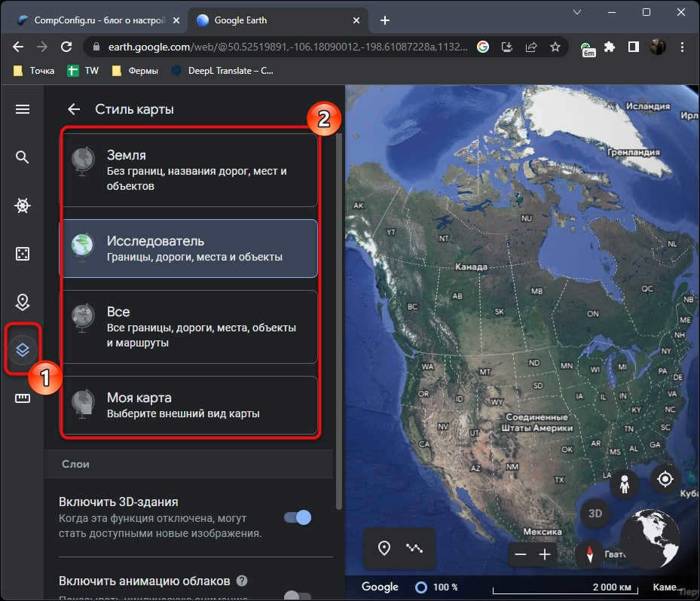Image resolution: width=700 pixels, height=601 pixels.
Task: Click the mini globe thumbnail
Action: pos(650,539)
